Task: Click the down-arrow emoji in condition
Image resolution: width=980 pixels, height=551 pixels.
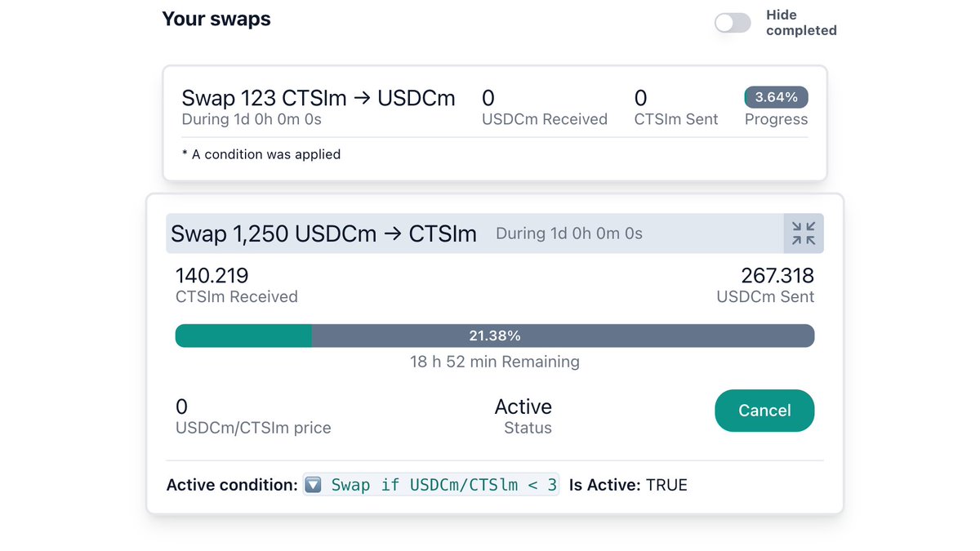Action: [313, 485]
